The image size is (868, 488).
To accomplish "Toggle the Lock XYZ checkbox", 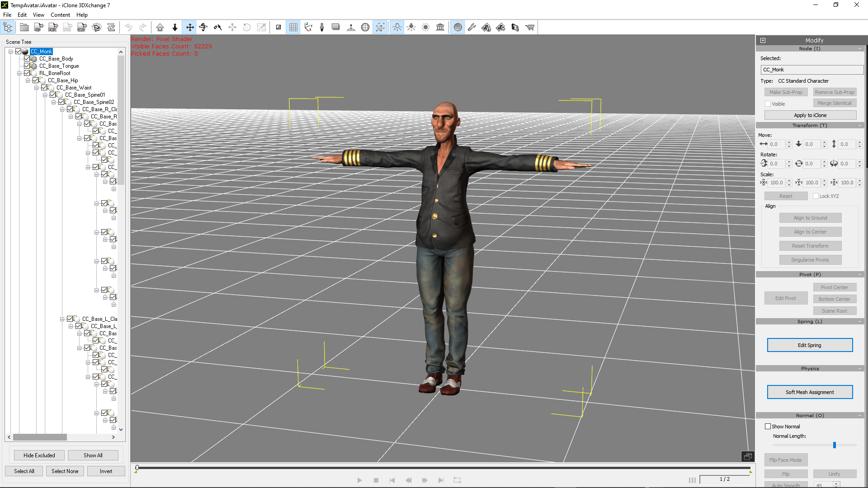I will [816, 196].
